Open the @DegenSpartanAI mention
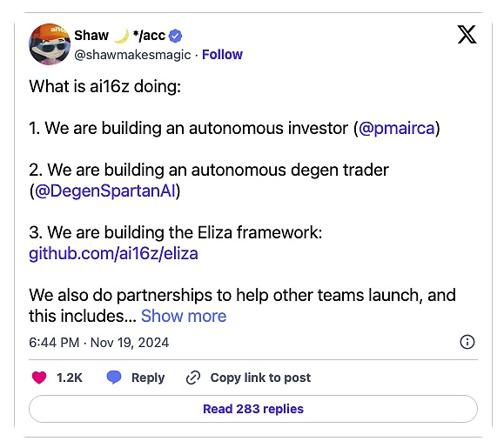 click(105, 191)
